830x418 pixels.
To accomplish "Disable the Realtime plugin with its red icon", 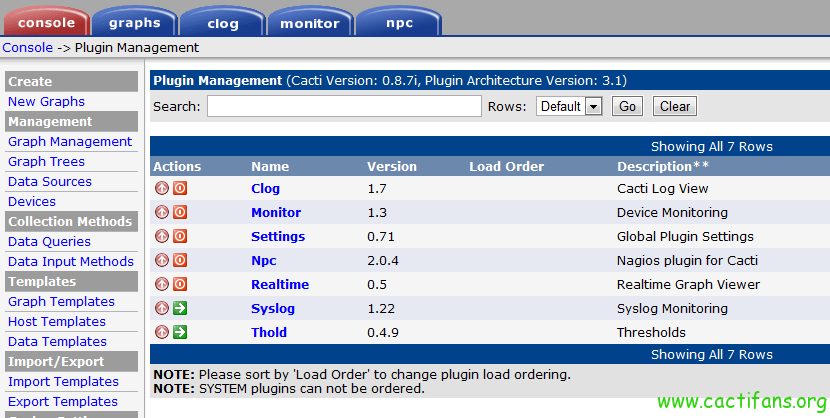I will point(180,284).
